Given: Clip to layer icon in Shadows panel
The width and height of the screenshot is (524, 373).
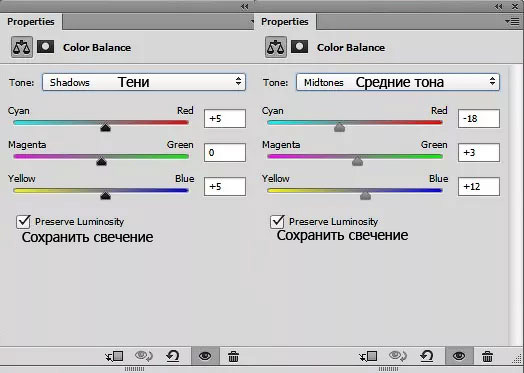Looking at the screenshot, I should pyautogui.click(x=114, y=356).
